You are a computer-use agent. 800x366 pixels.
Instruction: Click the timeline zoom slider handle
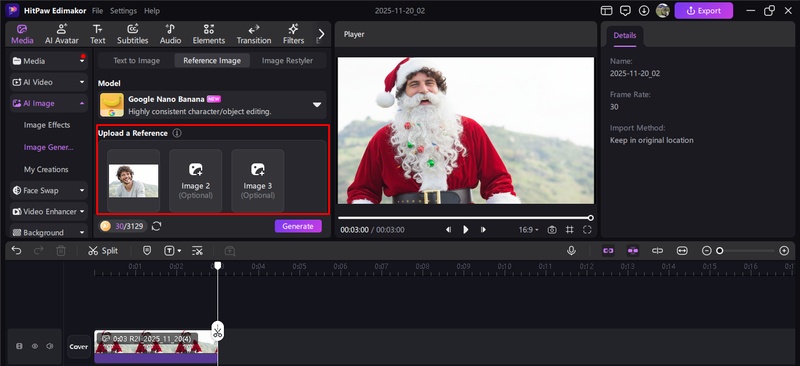(719, 251)
